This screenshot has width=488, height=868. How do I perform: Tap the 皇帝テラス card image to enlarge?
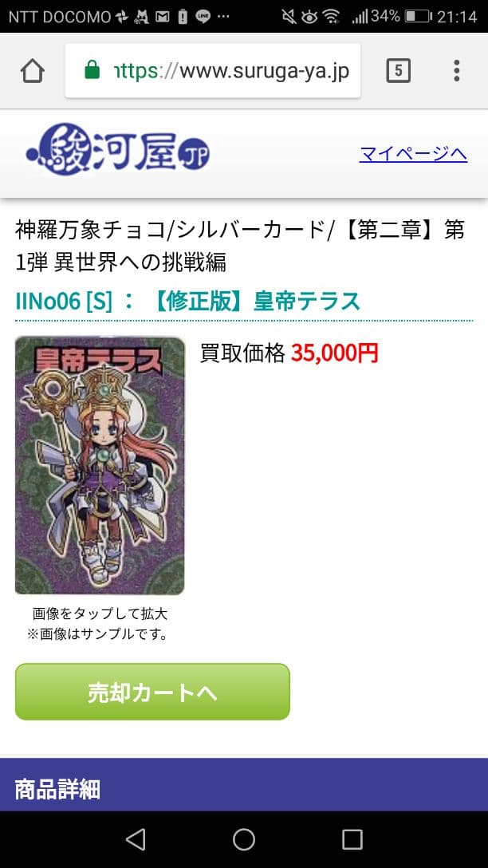click(100, 466)
